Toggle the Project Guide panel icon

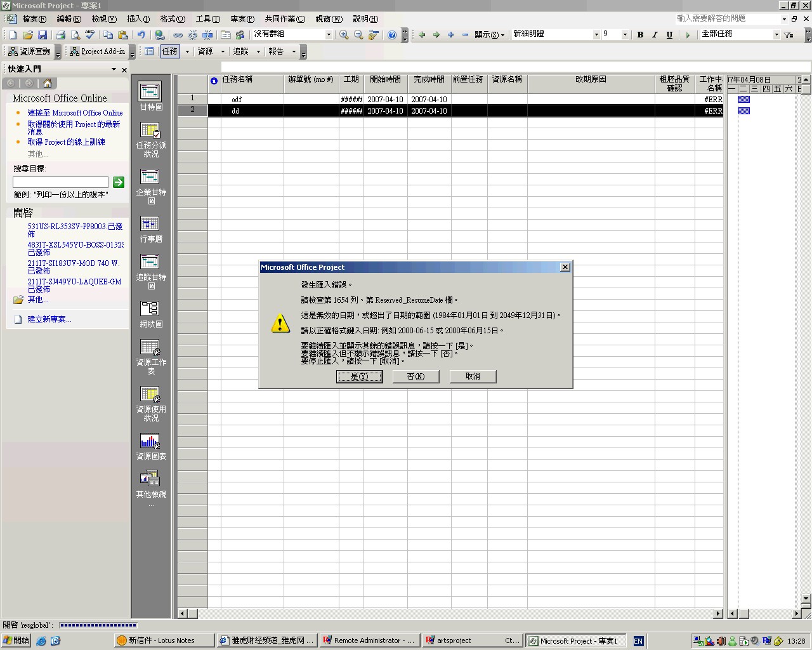(149, 51)
